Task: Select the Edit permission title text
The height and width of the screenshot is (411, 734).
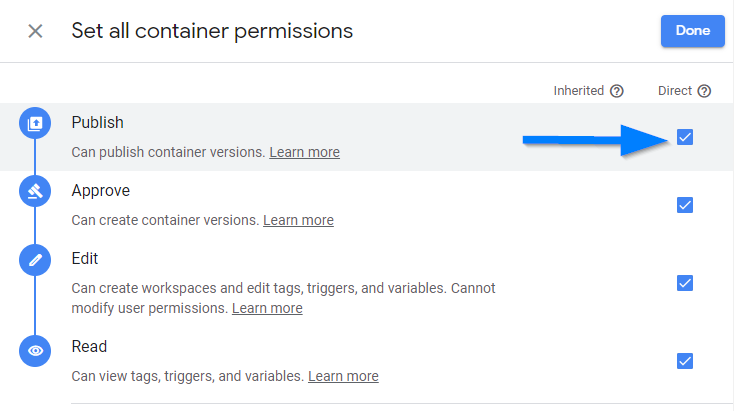Action: (85, 258)
